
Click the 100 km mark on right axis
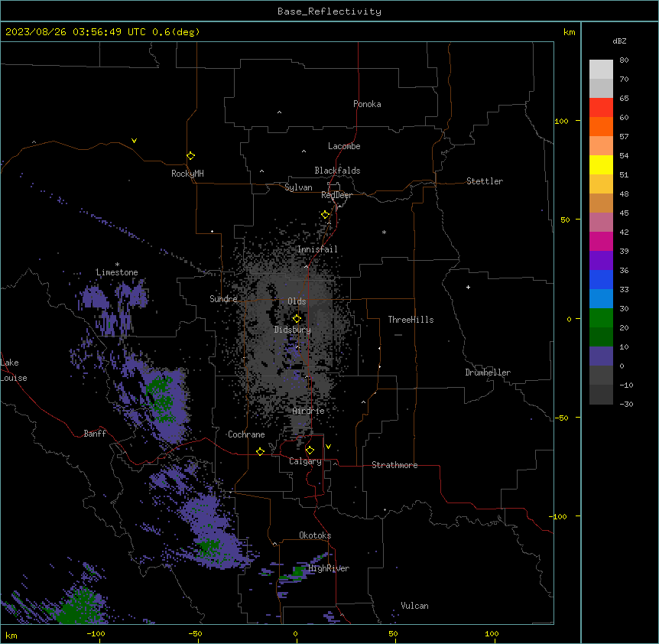pyautogui.click(x=561, y=121)
